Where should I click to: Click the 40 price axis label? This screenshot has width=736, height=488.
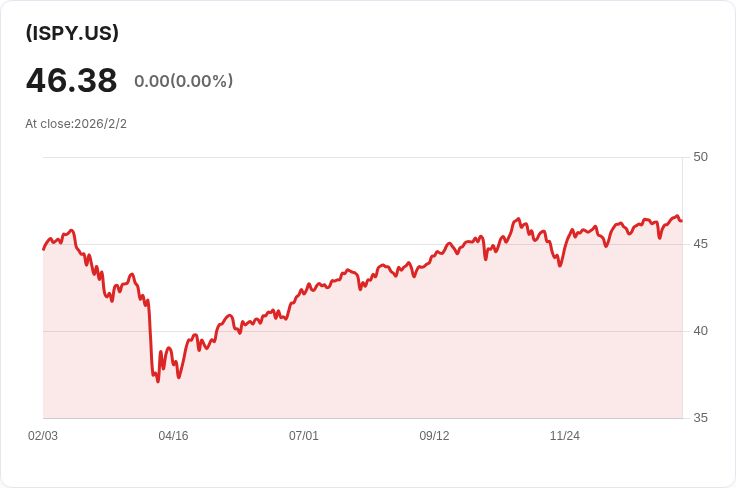700,331
